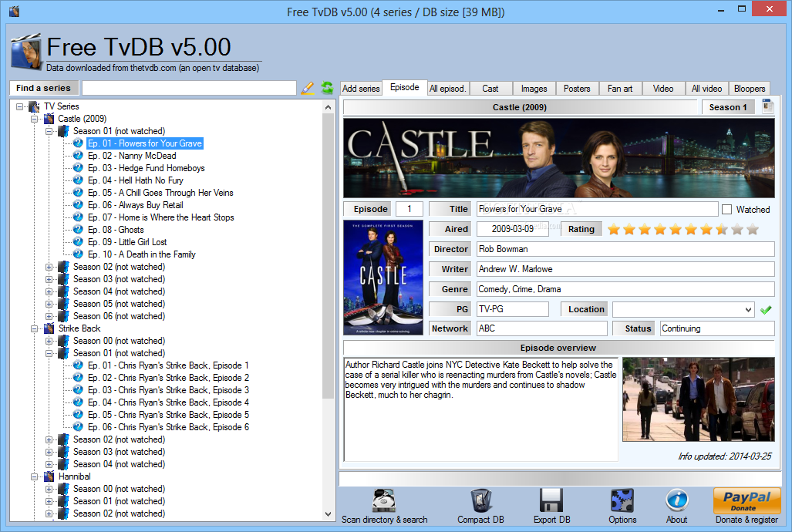Click the Free TvDB logo image in header
The image size is (792, 532).
click(x=25, y=52)
